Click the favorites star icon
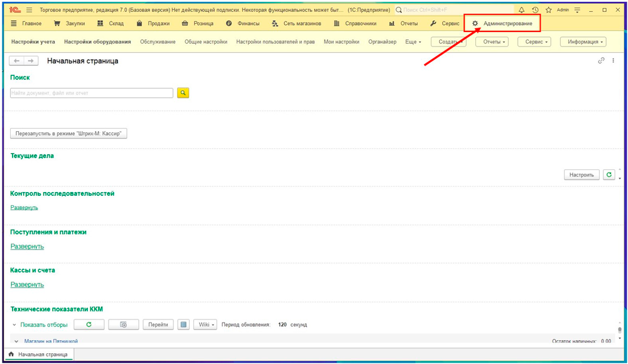The height and width of the screenshot is (364, 628). 548,10
